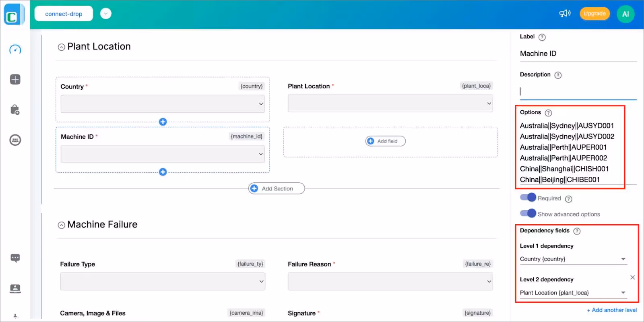Select the Camera, Image & Files field label

[x=93, y=313]
